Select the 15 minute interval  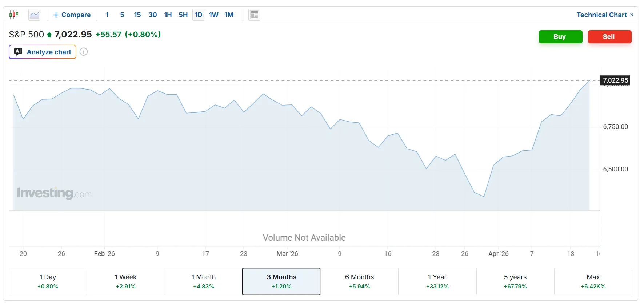pos(137,15)
